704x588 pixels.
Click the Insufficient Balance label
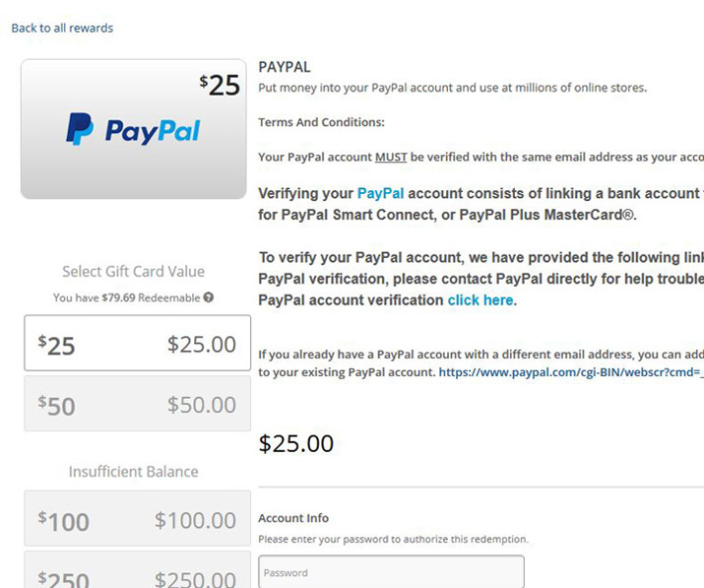click(134, 472)
